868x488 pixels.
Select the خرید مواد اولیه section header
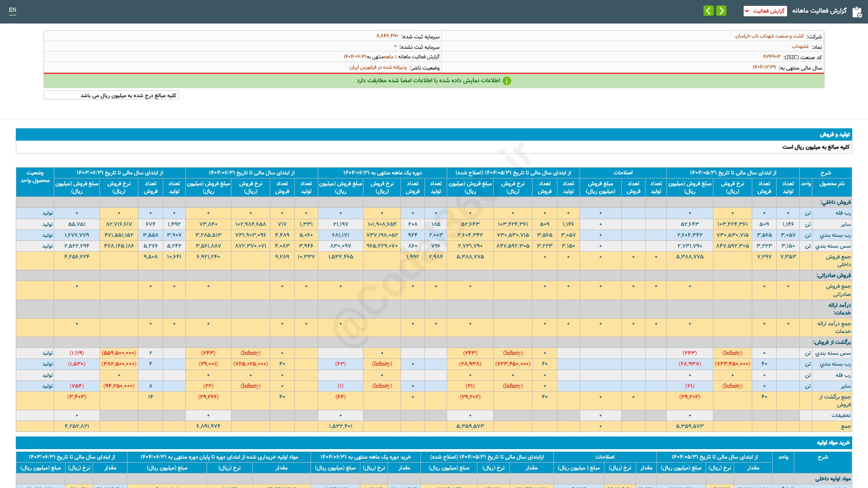click(833, 443)
